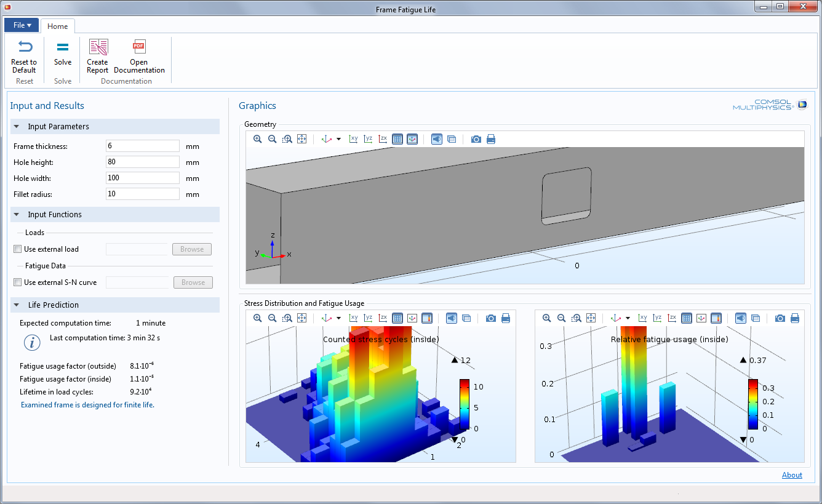Viewport: 822px width, 504px height.
Task: Switch Geometry view to the xy plane
Action: (x=353, y=139)
